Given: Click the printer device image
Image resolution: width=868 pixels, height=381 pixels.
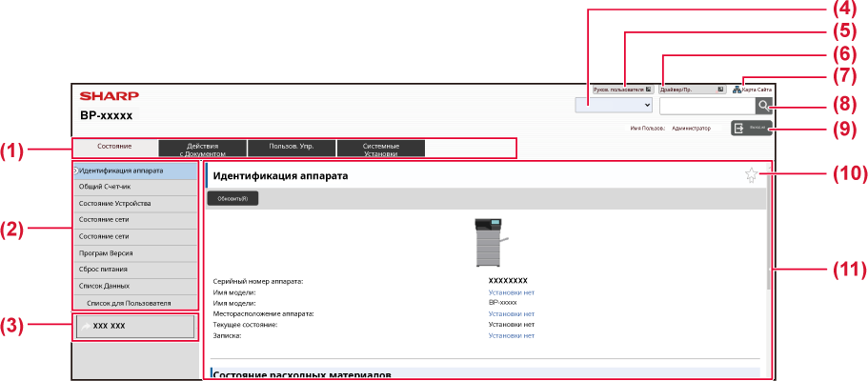Looking at the screenshot, I should pyautogui.click(x=490, y=243).
